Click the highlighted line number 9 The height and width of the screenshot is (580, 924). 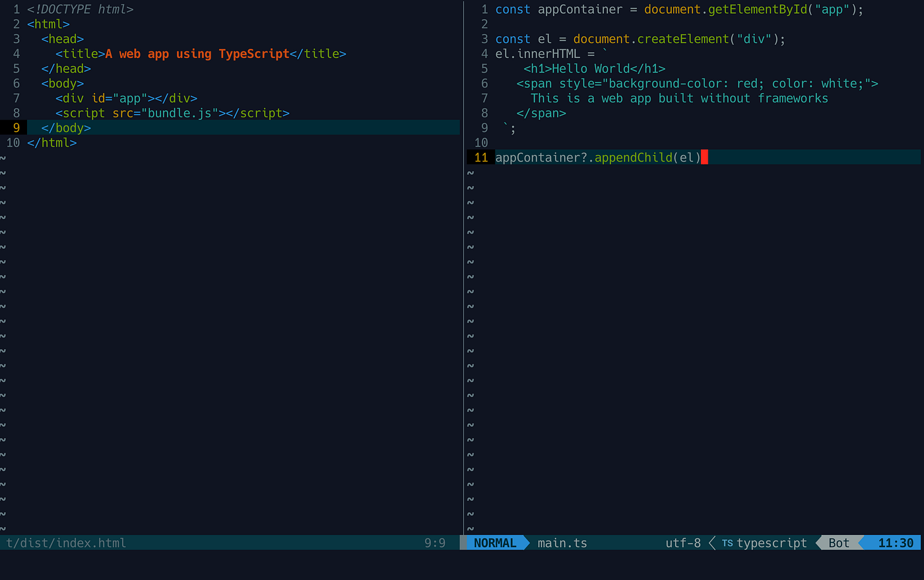[x=15, y=127]
